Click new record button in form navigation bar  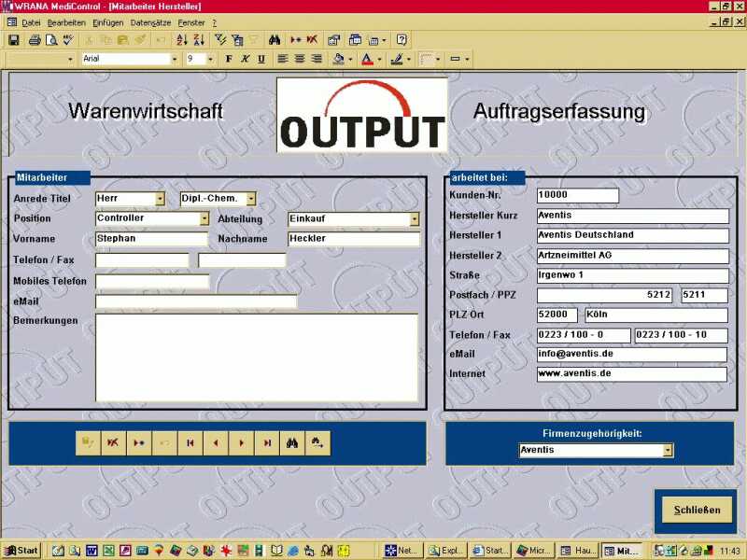139,443
